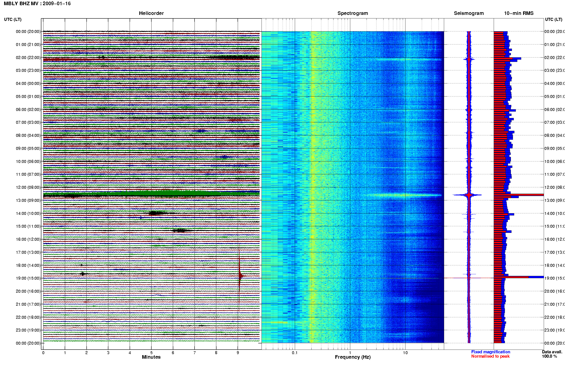Click the red 'Normalised to peak' legend text
588x368 pixels.
click(490, 356)
